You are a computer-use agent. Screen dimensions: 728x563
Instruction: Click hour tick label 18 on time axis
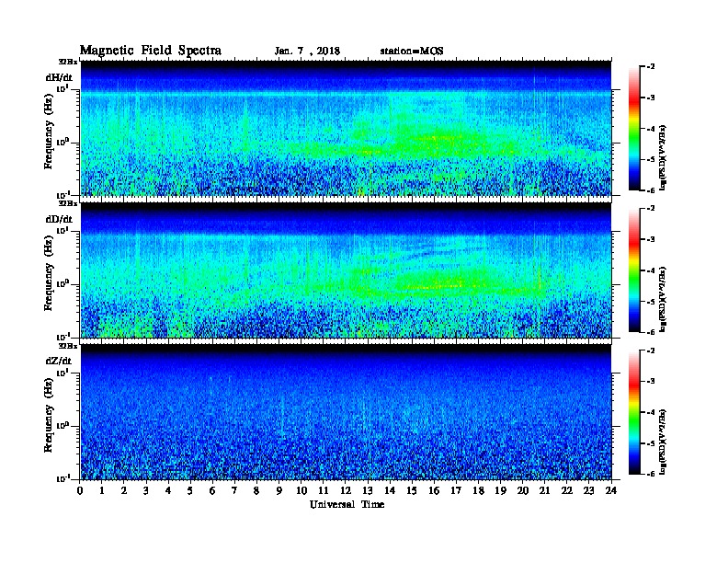click(x=479, y=491)
